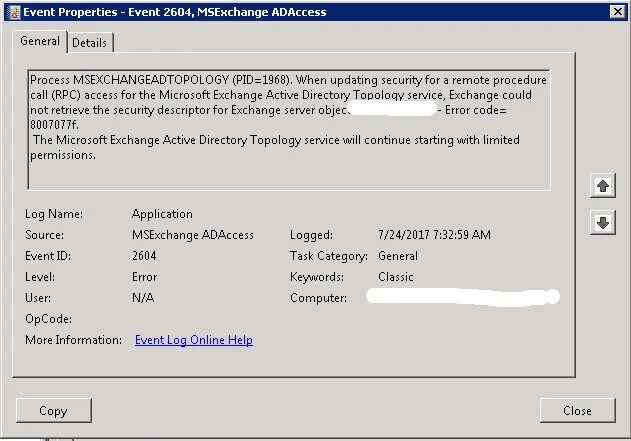Select the Source value MSExchange ADAccess
Screen dimensions: 631x441
click(193, 235)
